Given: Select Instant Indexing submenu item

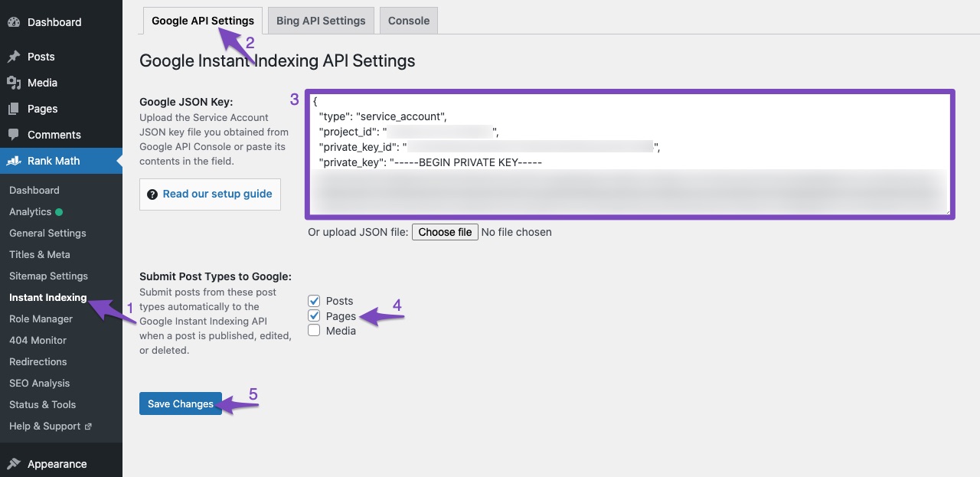Looking at the screenshot, I should [x=48, y=297].
